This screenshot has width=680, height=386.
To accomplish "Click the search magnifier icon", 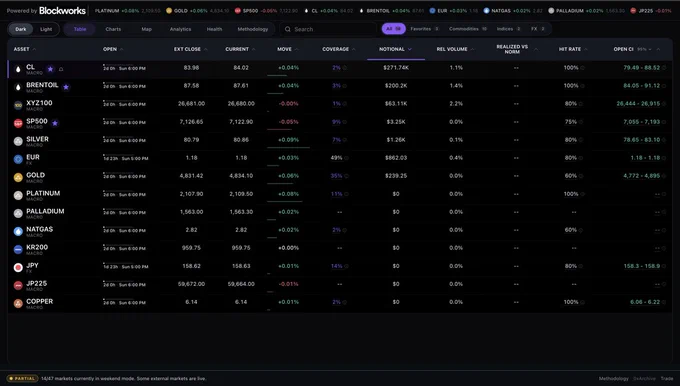I will coord(288,29).
